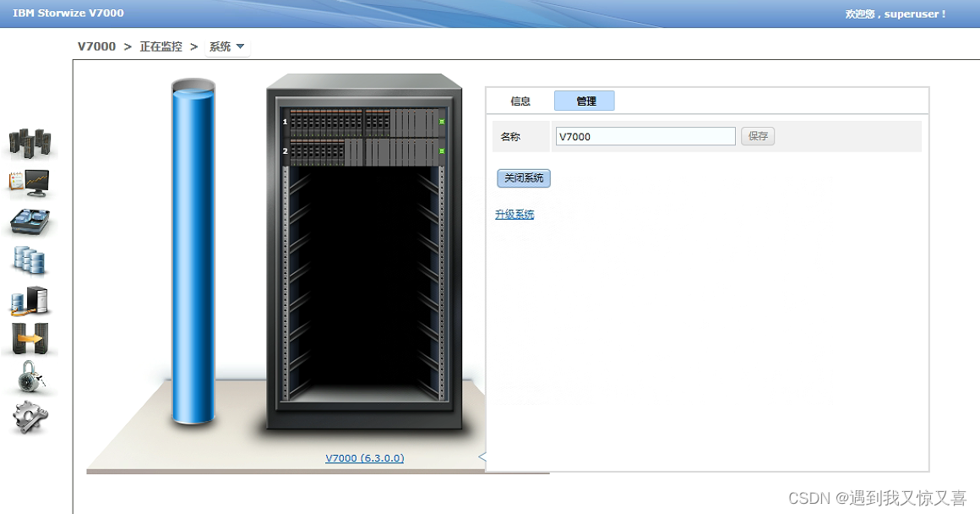
Task: Open the Hosts section icon
Action: pyautogui.click(x=30, y=300)
